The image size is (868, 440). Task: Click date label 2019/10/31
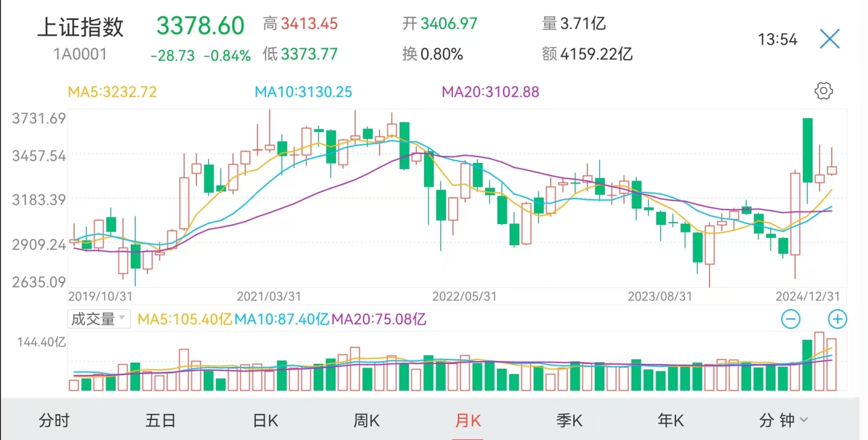[100, 296]
